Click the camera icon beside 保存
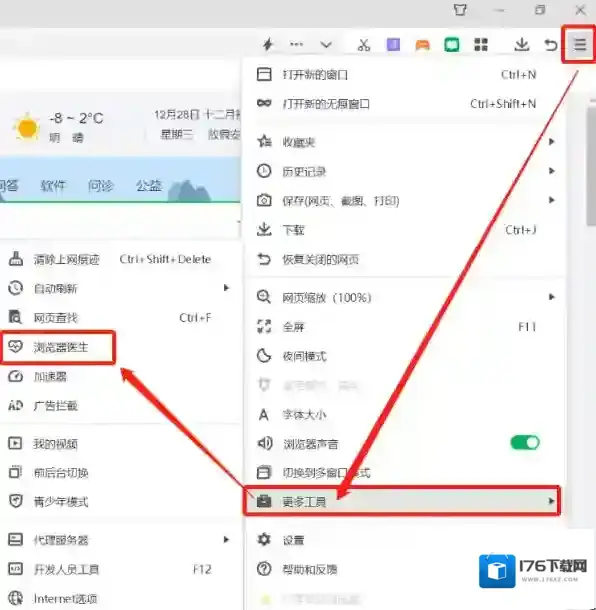 pos(264,200)
